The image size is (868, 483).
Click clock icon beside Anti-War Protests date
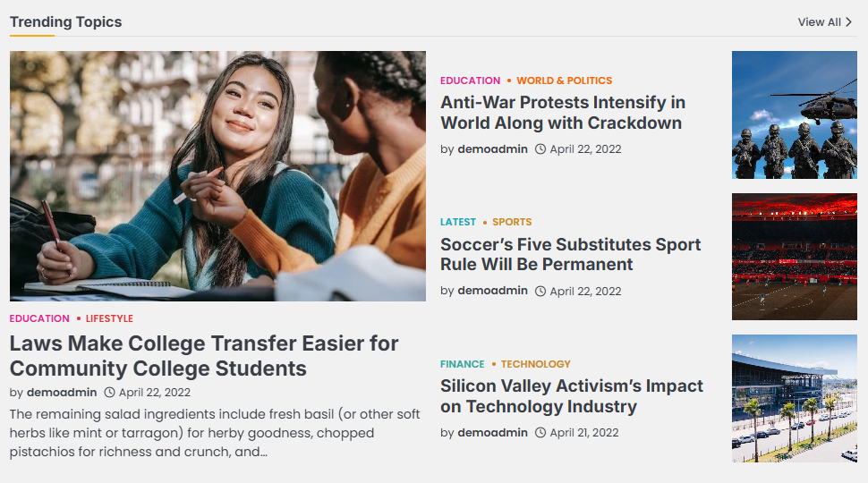[x=540, y=149]
